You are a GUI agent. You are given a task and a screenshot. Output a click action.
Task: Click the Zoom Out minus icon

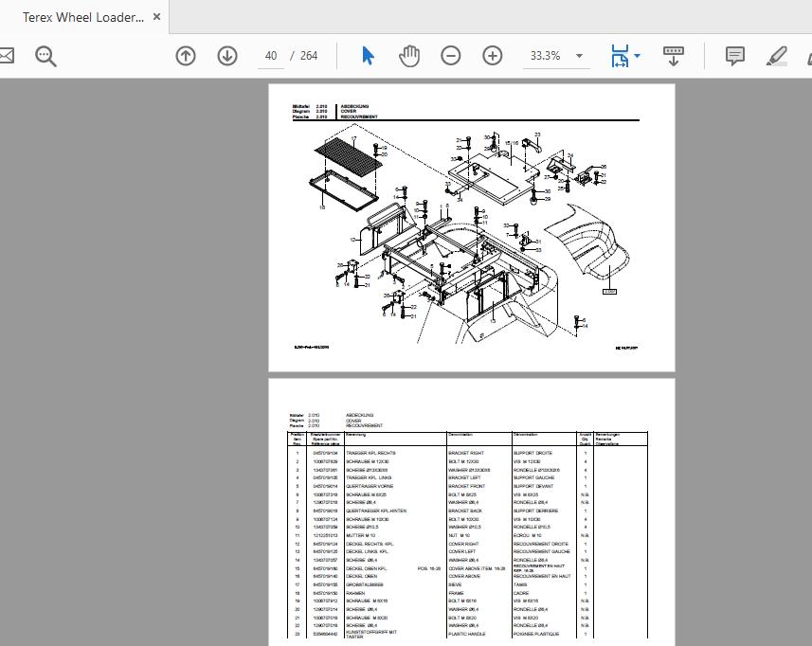coord(450,56)
